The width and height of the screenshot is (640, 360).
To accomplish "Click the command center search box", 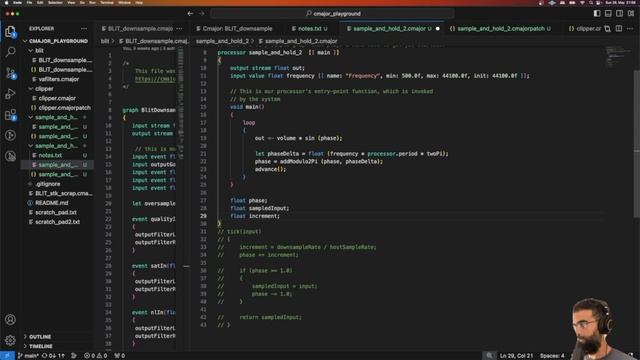I will coord(333,13).
